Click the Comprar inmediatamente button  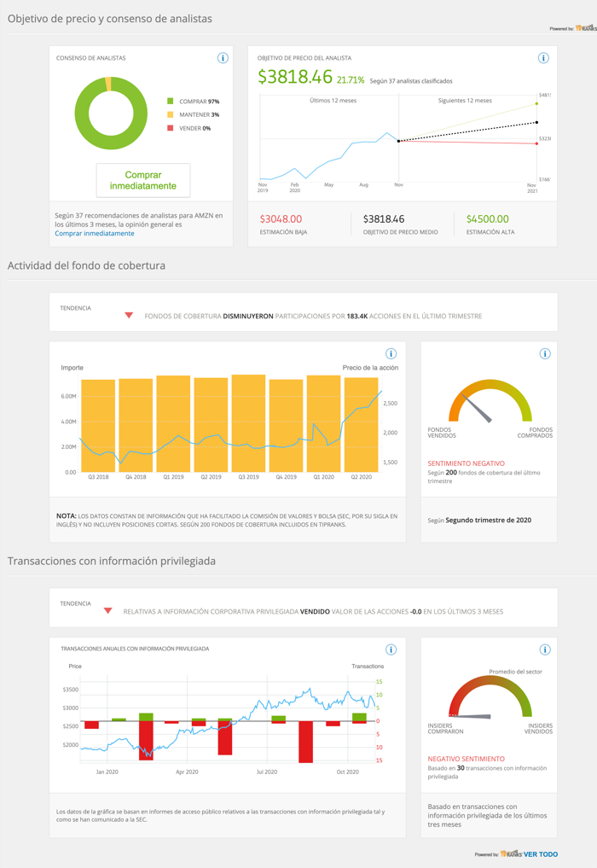[143, 180]
